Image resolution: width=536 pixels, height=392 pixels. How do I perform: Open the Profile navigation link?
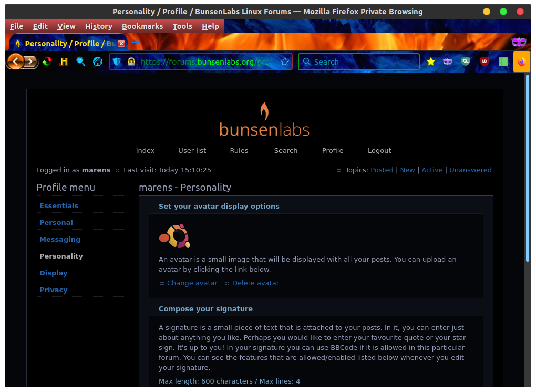click(333, 151)
